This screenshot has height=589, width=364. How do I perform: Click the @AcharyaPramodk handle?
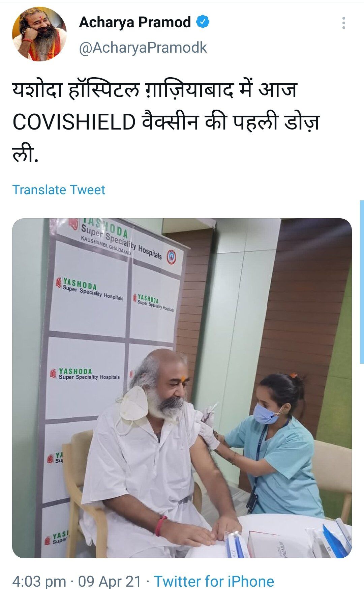point(143,48)
